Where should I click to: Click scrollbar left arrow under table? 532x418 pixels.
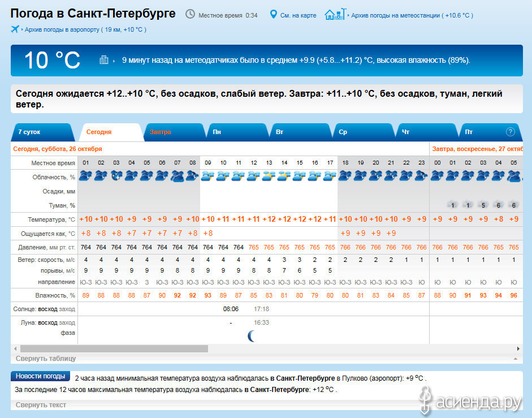15,349
